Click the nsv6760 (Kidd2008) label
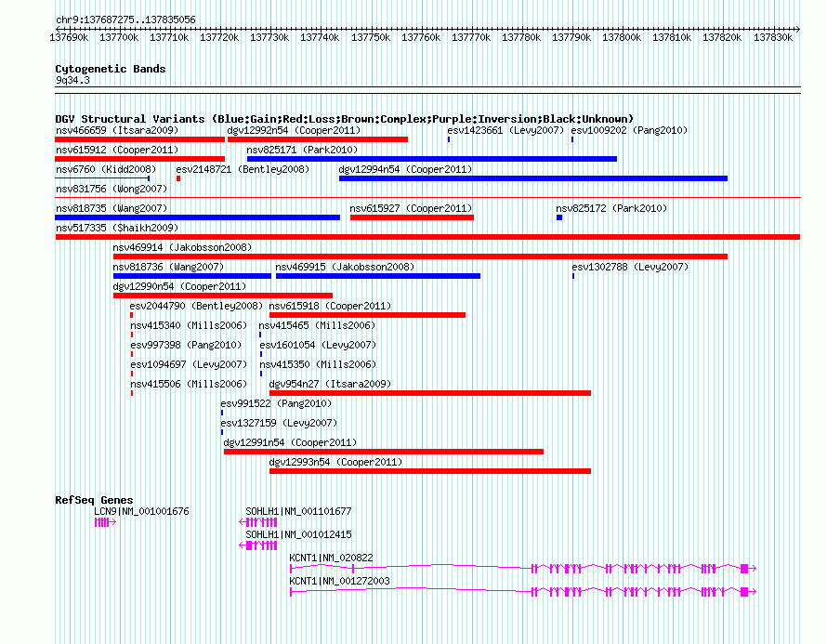 106,169
